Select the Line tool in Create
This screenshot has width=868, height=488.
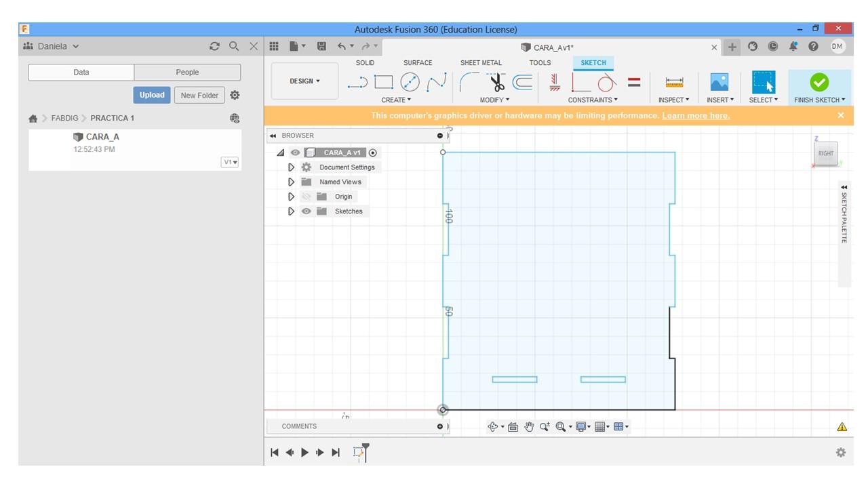[357, 83]
